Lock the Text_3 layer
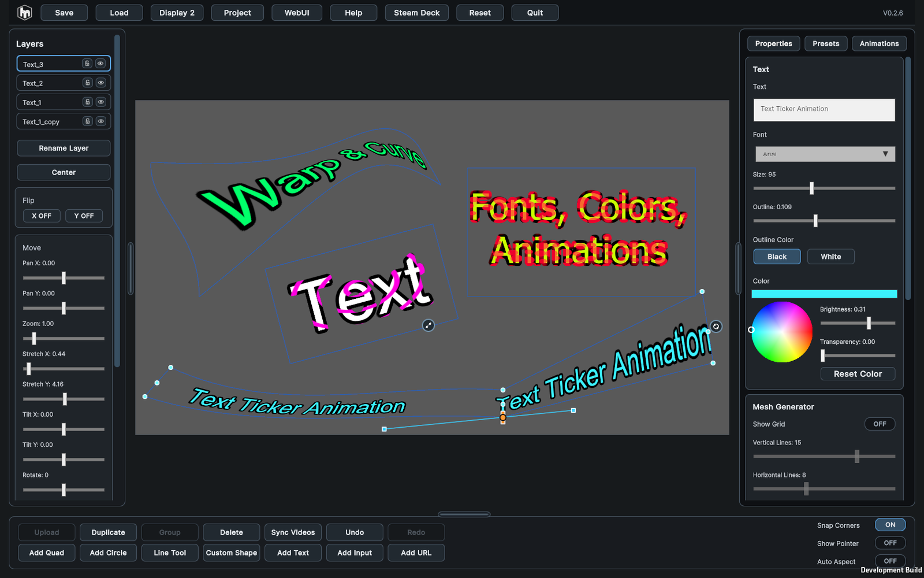 coord(87,64)
